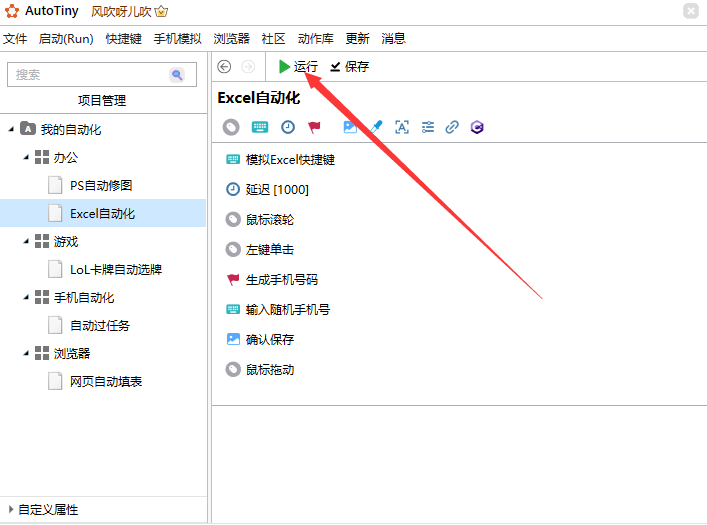Click the search magnifier icon
Image resolution: width=707 pixels, height=525 pixels.
click(177, 75)
